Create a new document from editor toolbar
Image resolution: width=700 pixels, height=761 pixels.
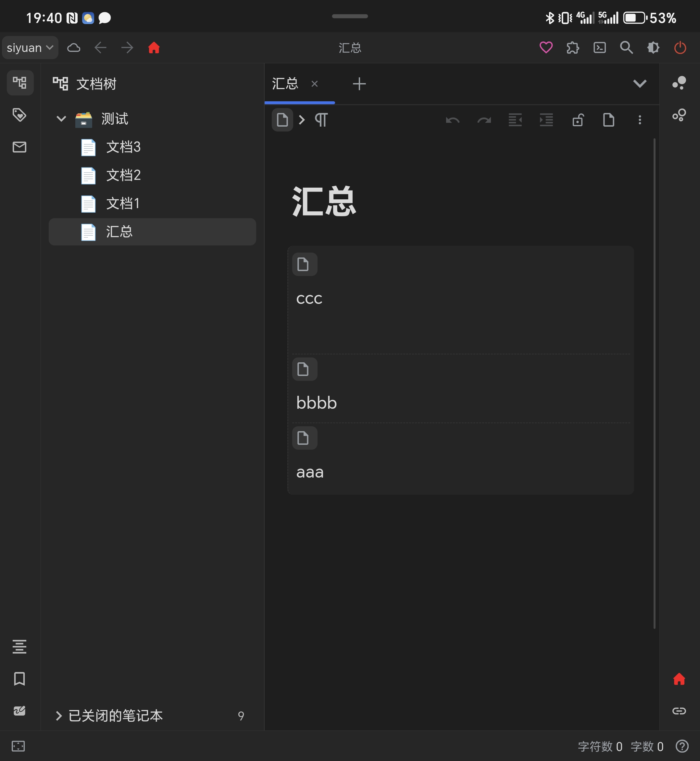608,120
